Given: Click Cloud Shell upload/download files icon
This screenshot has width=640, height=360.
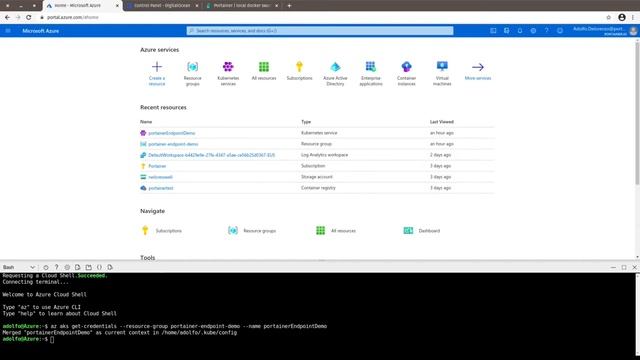Looking at the screenshot, I should point(78,267).
